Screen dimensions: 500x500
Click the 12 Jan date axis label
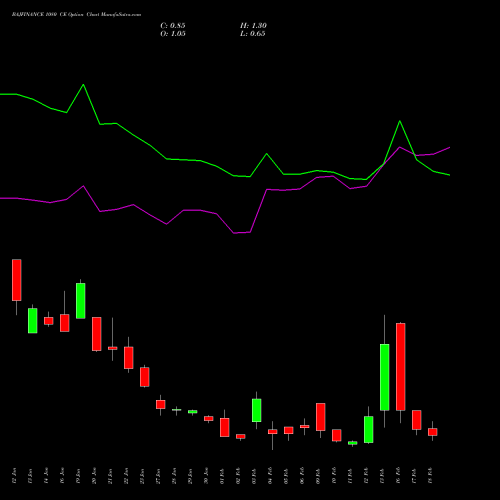[14, 476]
